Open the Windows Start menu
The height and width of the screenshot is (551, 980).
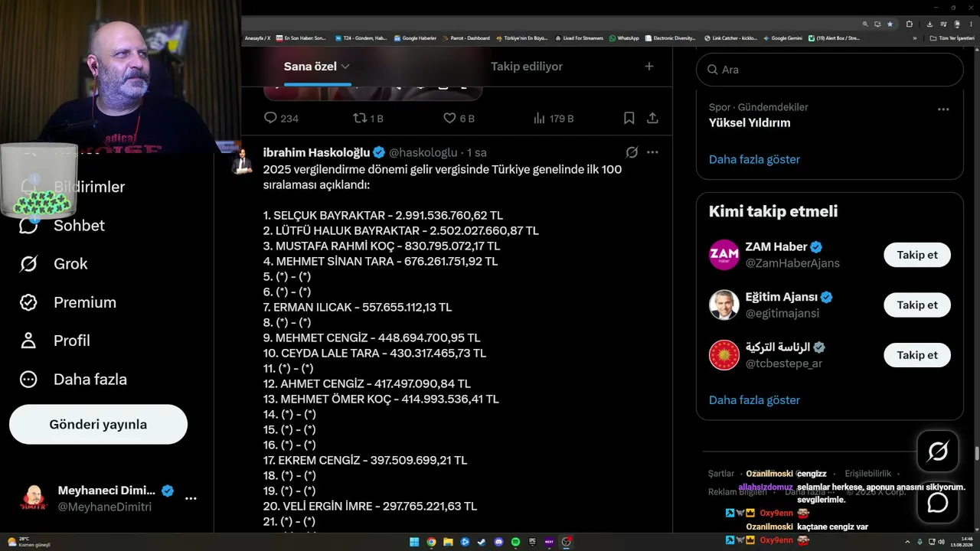pos(414,542)
